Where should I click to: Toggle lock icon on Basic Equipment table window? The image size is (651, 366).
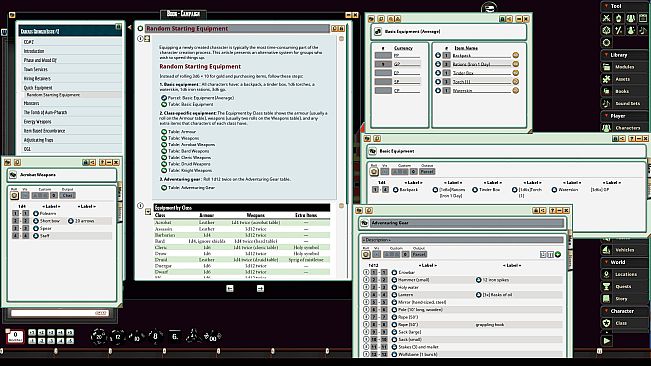pyautogui.click(x=615, y=139)
